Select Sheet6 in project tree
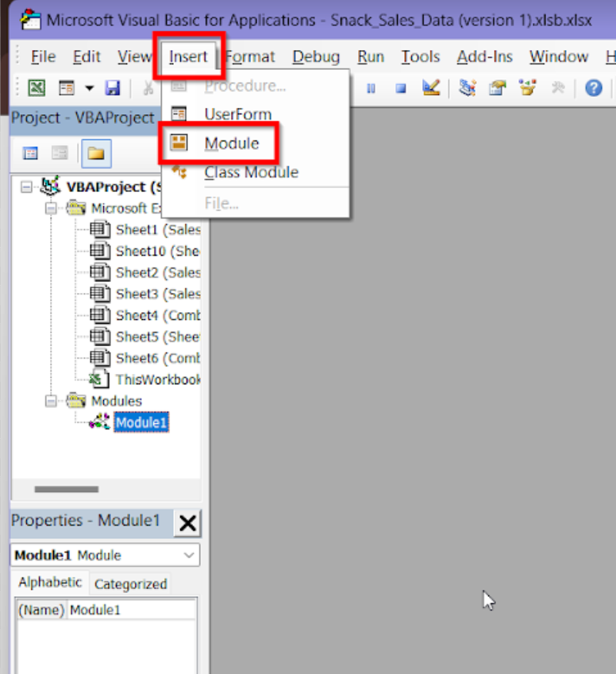 pos(158,359)
